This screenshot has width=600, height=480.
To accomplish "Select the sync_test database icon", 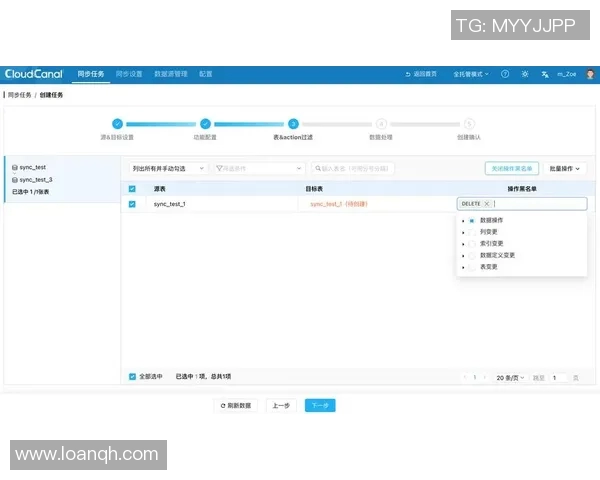I will 15,167.
